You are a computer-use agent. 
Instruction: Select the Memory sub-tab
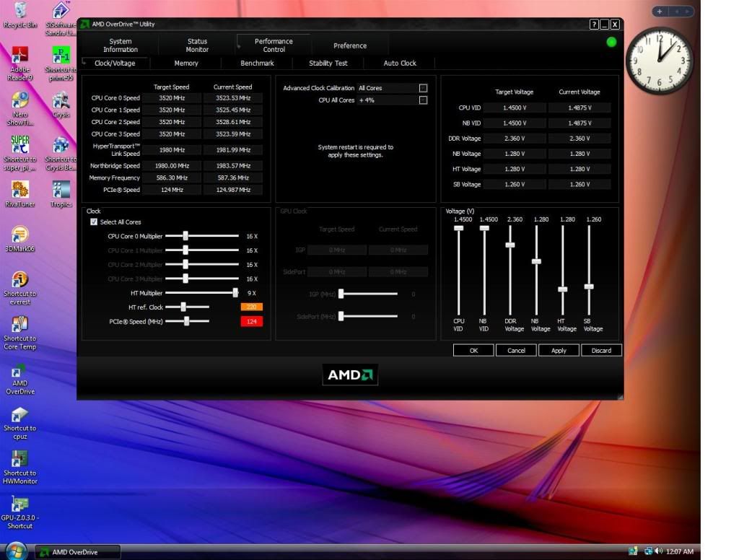tap(186, 64)
